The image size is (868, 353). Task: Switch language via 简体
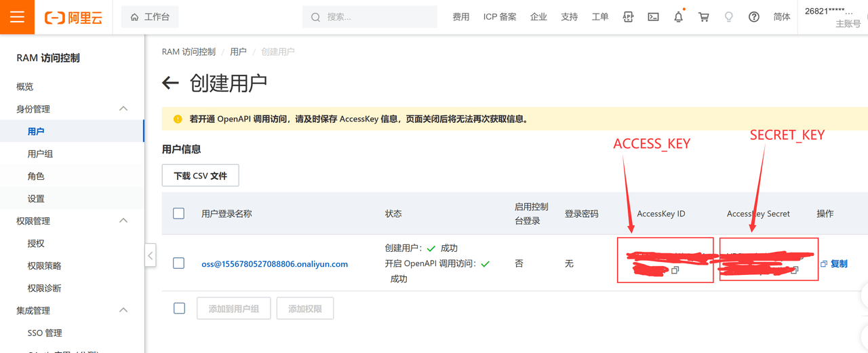pyautogui.click(x=782, y=17)
